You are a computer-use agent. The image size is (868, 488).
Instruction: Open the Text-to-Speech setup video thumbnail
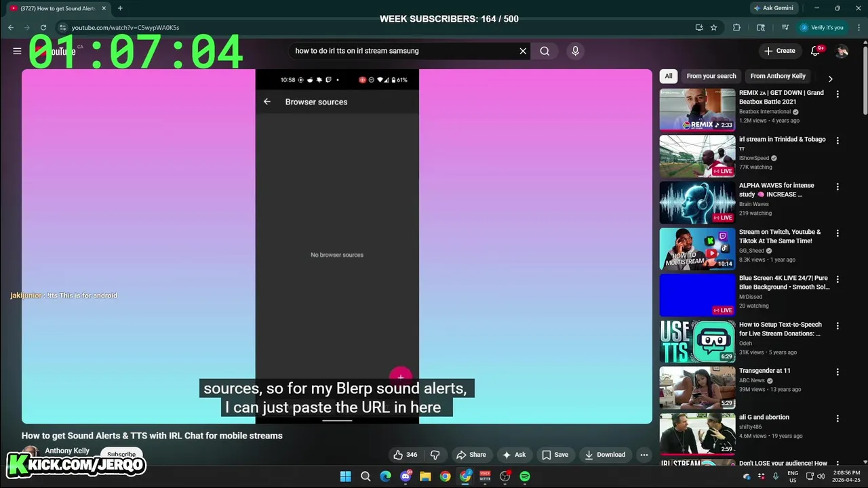click(697, 341)
